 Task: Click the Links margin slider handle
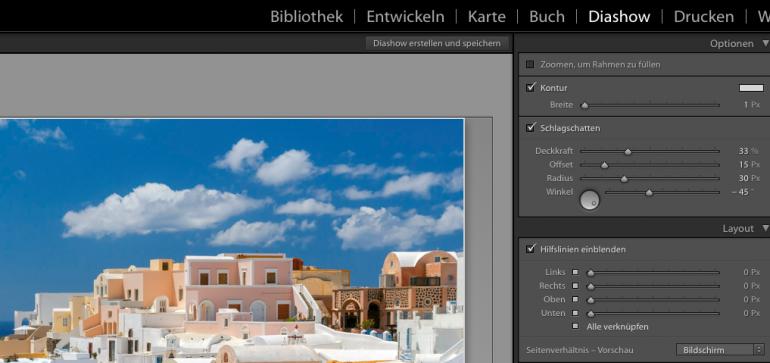(591, 273)
